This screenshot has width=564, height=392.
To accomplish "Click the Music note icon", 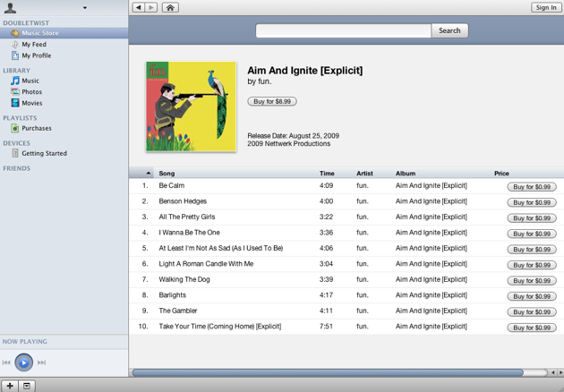I will click(x=14, y=81).
